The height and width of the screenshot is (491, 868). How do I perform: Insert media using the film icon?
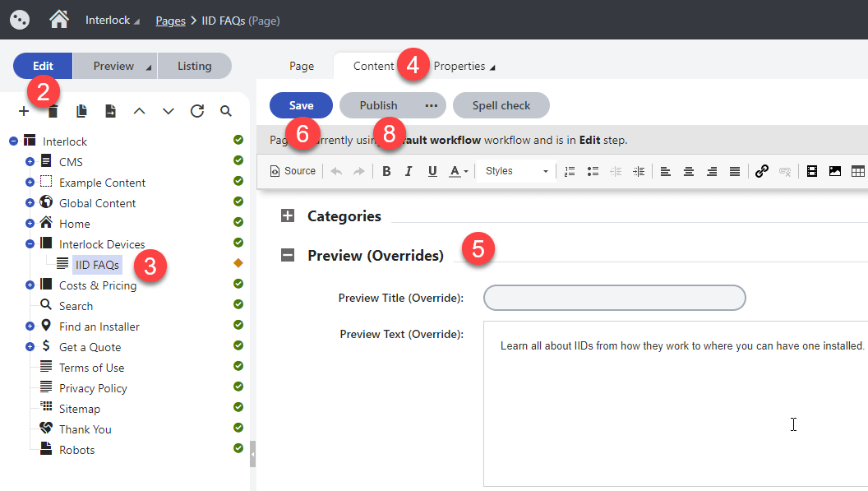[812, 171]
